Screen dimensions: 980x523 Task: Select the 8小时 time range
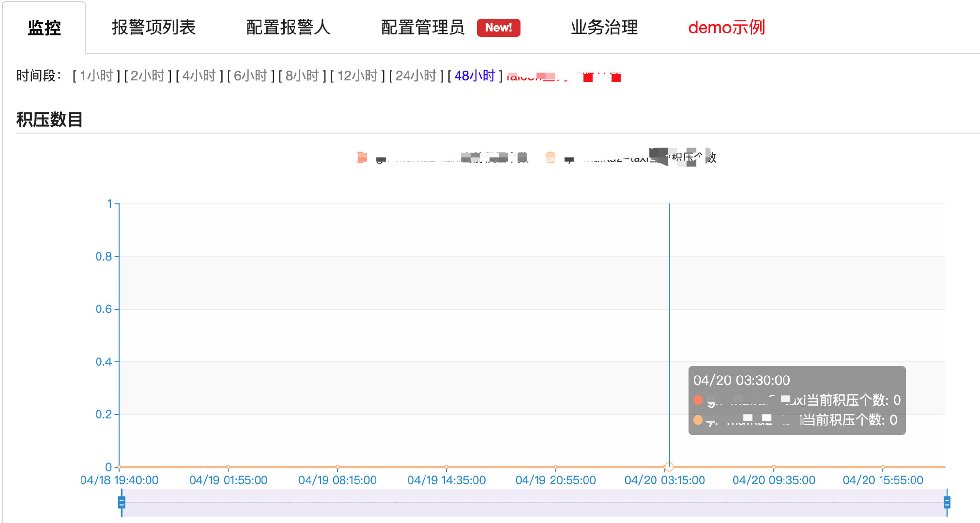302,76
